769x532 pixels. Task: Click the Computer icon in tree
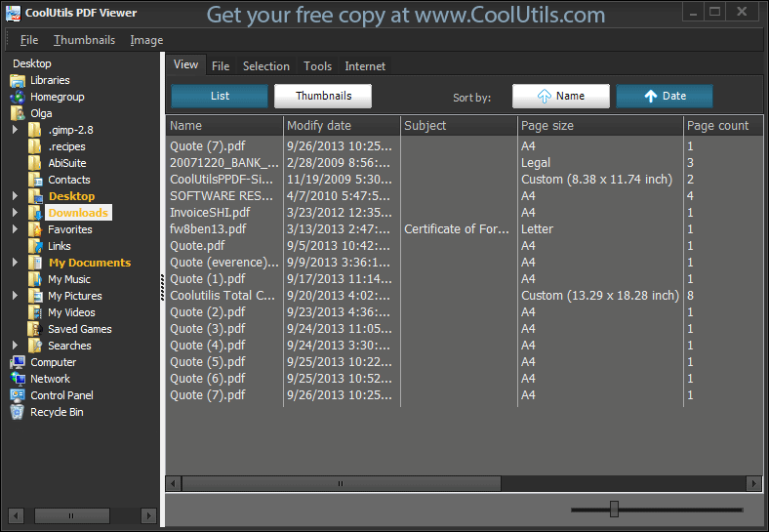(x=18, y=363)
